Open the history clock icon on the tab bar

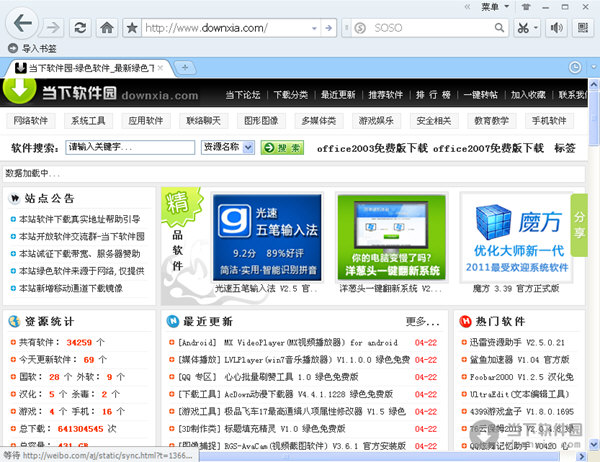pyautogui.click(x=575, y=68)
